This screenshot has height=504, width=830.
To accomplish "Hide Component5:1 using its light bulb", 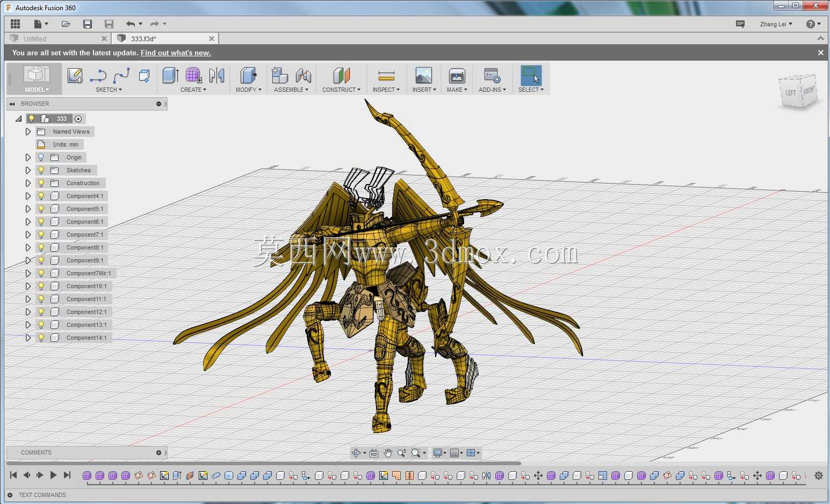I will (x=41, y=209).
